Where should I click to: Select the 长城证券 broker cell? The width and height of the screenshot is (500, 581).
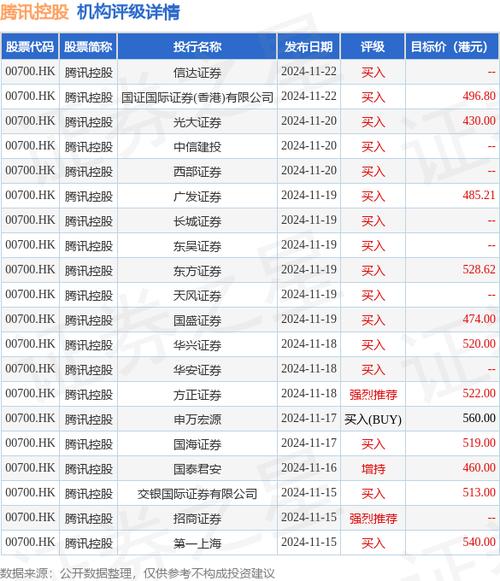coord(197,221)
